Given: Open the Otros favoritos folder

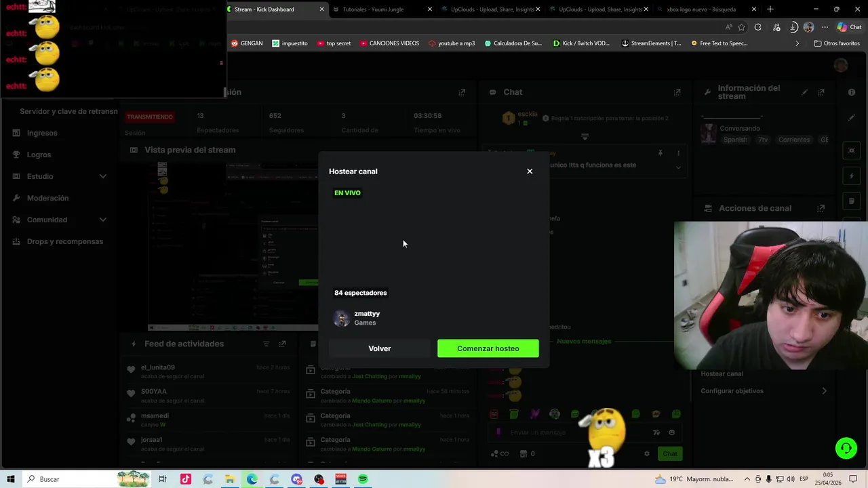Looking at the screenshot, I should 836,43.
